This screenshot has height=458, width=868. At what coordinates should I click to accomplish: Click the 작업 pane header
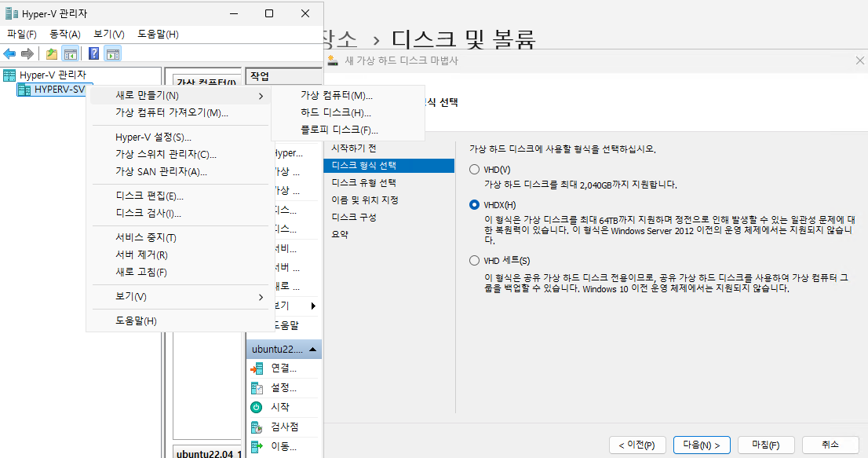[283, 76]
